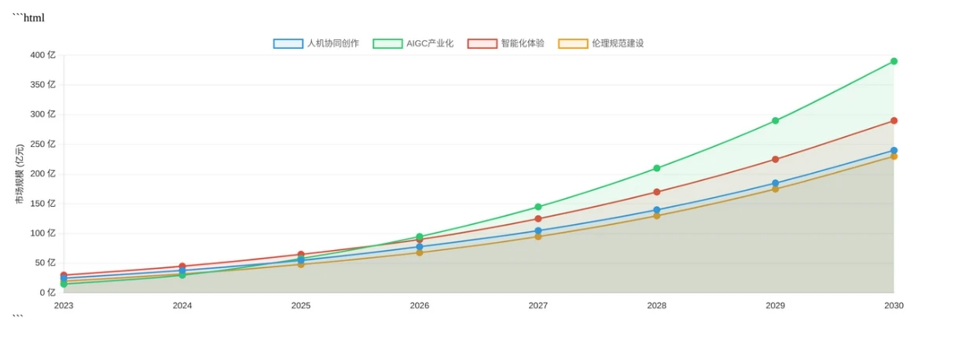Hide the AIGC产业化 series via legend text
This screenshot has width=980, height=353.
[x=430, y=44]
